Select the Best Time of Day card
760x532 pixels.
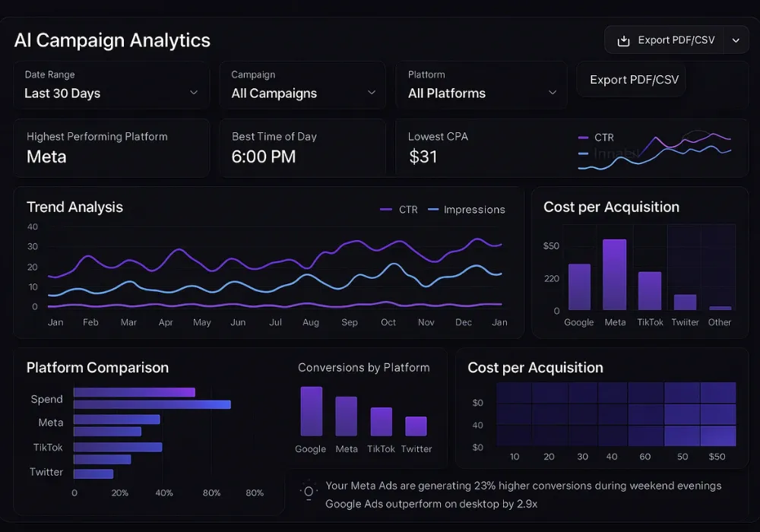coord(302,147)
